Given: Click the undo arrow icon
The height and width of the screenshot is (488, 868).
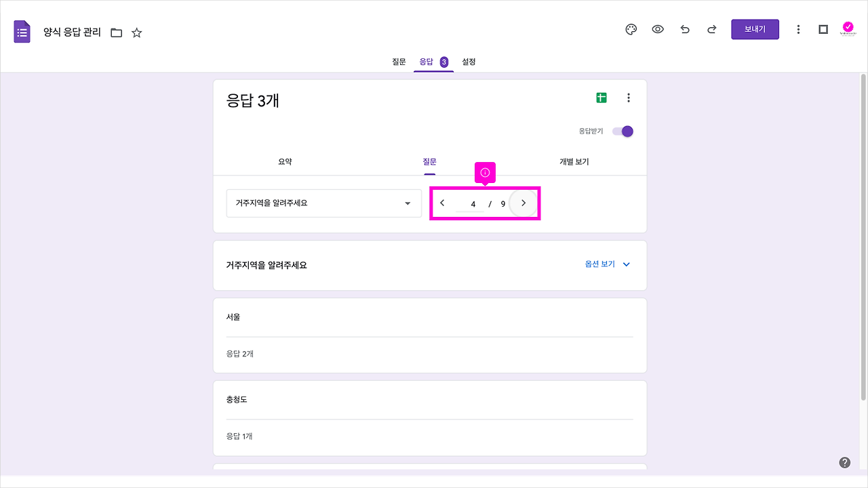Looking at the screenshot, I should [684, 29].
